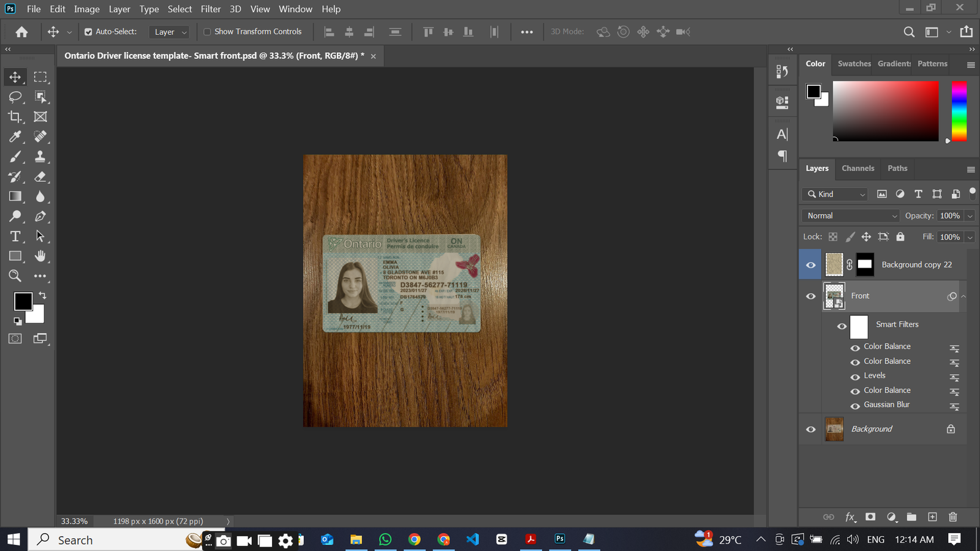Select the Clone Stamp tool

tap(40, 156)
